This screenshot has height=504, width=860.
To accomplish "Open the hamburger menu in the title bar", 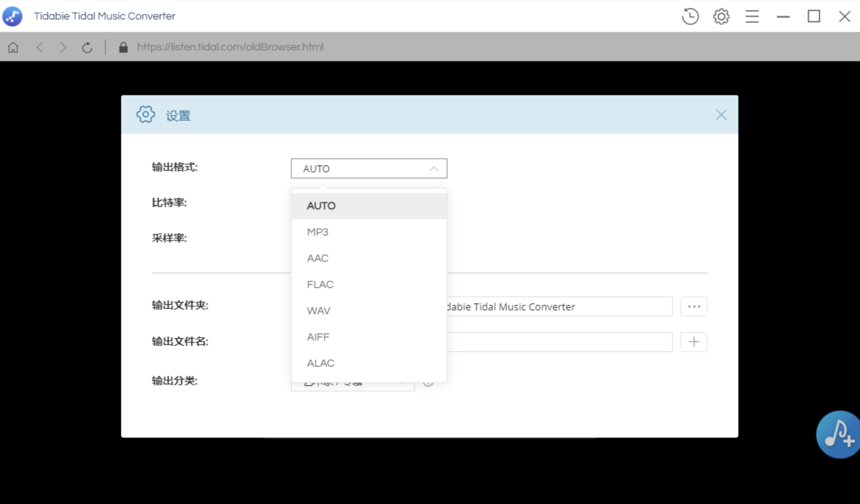I will click(x=752, y=16).
